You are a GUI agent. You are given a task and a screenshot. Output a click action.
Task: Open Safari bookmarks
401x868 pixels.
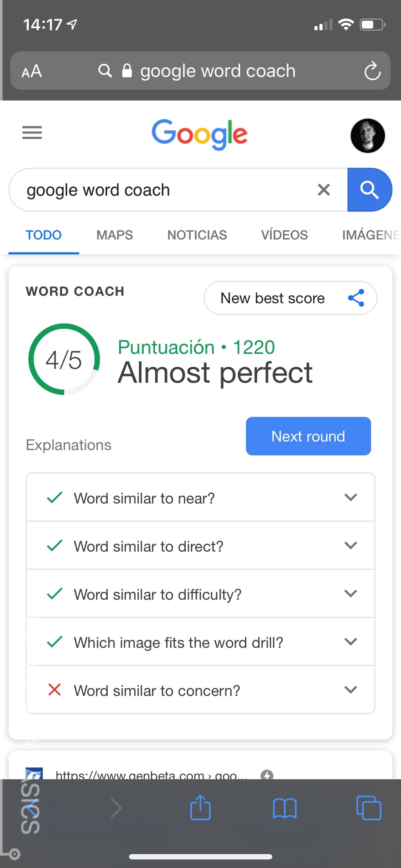[284, 808]
